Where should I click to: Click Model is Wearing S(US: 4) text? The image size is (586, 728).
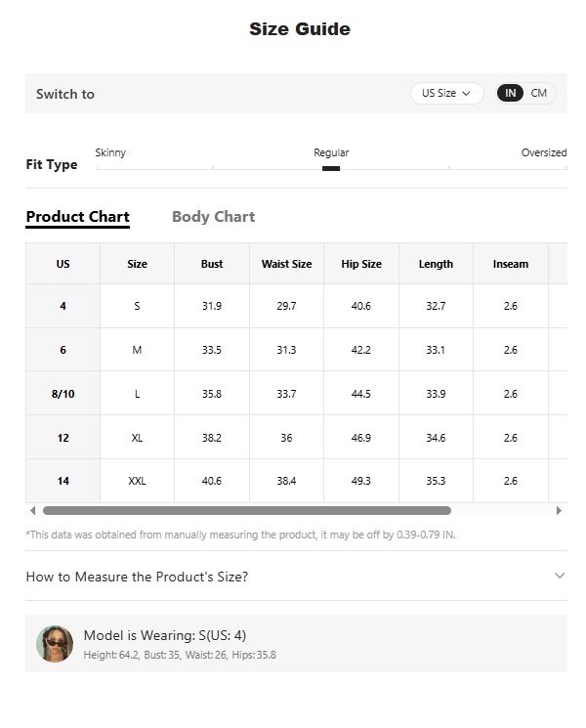pos(165,635)
